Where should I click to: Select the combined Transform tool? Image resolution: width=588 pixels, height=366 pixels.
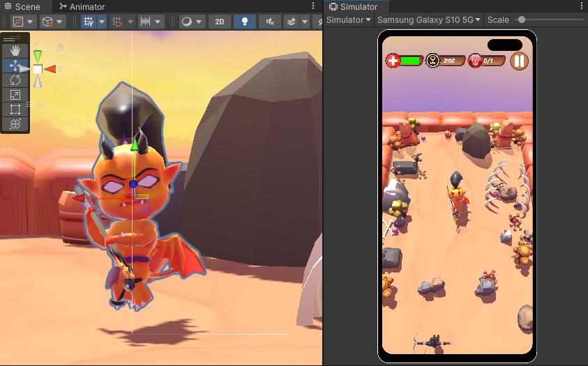point(15,124)
